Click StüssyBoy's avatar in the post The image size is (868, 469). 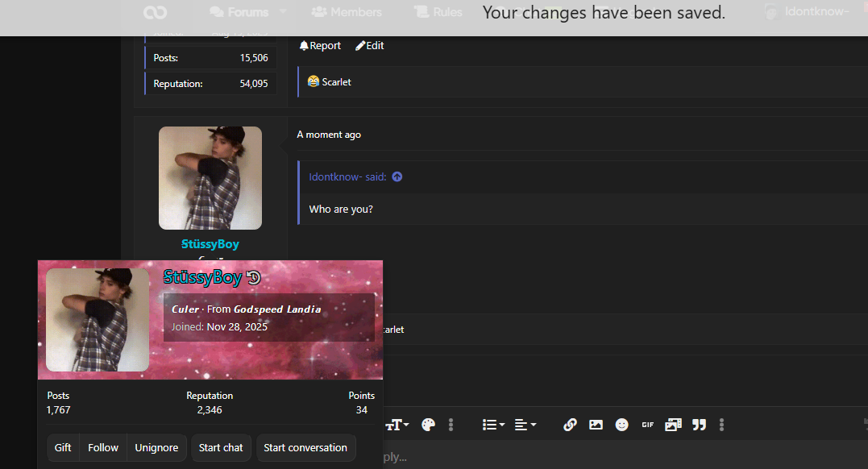click(x=210, y=178)
